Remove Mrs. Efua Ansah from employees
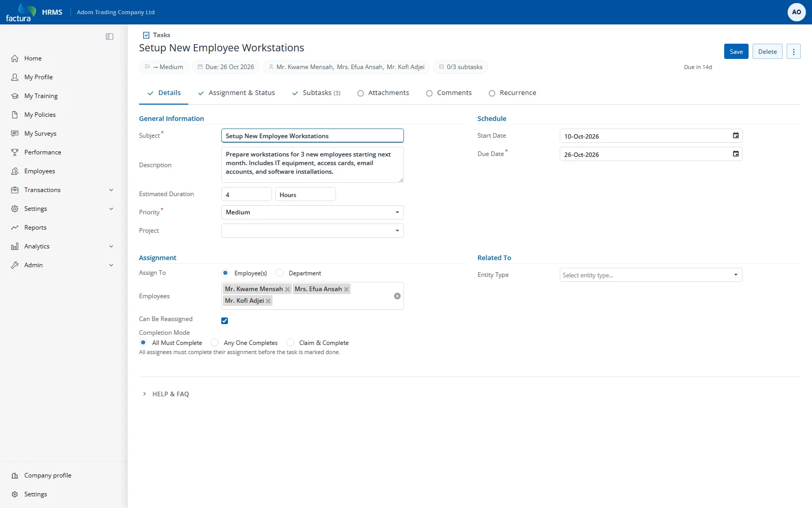The image size is (812, 508). [346, 289]
